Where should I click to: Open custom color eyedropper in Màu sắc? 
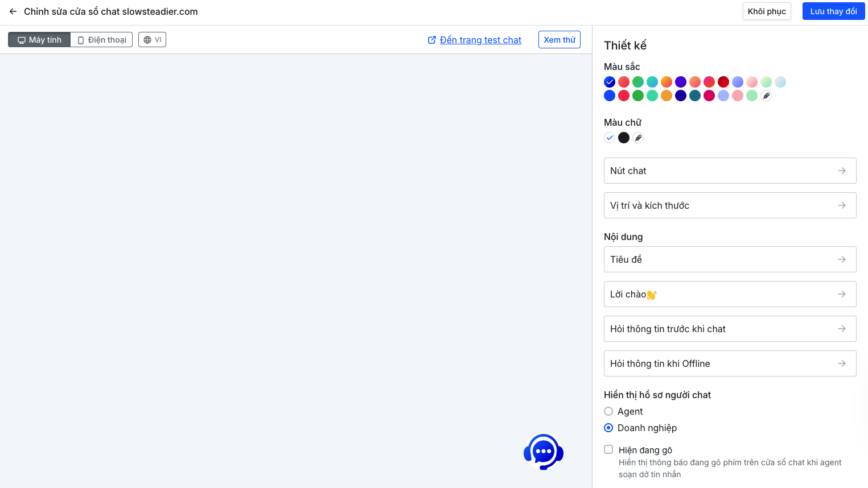(x=766, y=96)
